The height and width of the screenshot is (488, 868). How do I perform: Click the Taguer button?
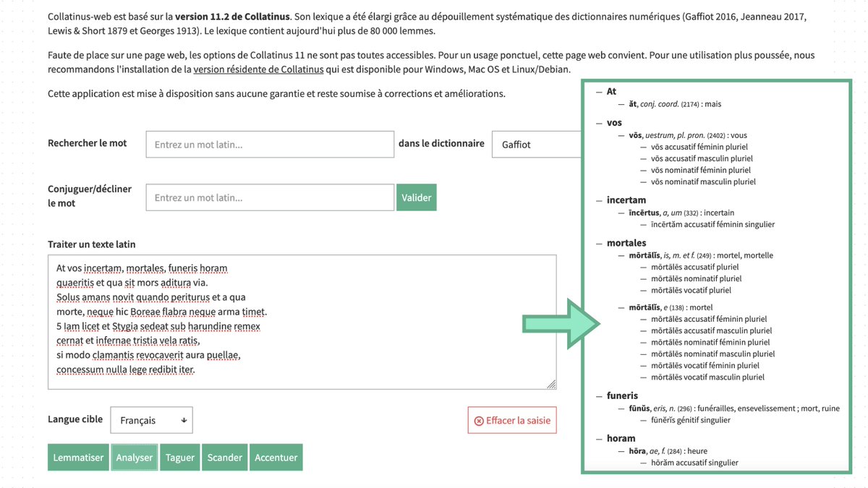coord(180,458)
